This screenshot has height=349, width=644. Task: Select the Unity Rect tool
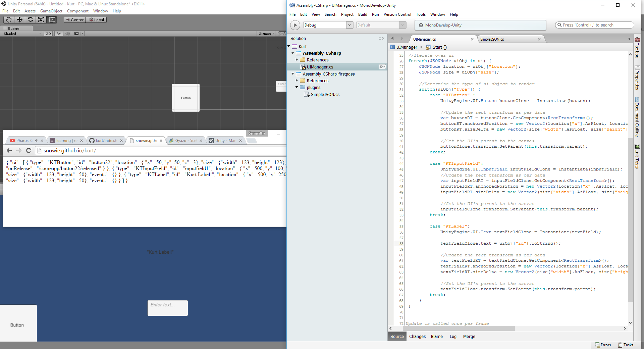(x=52, y=20)
